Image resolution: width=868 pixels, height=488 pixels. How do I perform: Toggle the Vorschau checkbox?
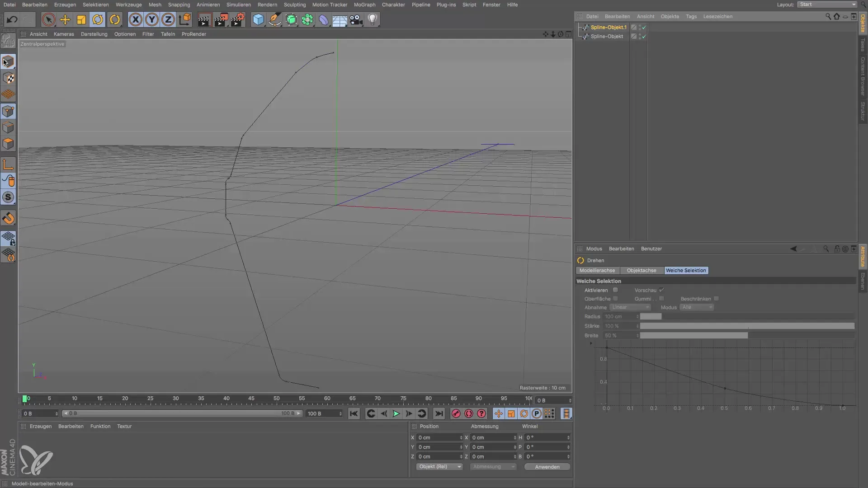661,290
